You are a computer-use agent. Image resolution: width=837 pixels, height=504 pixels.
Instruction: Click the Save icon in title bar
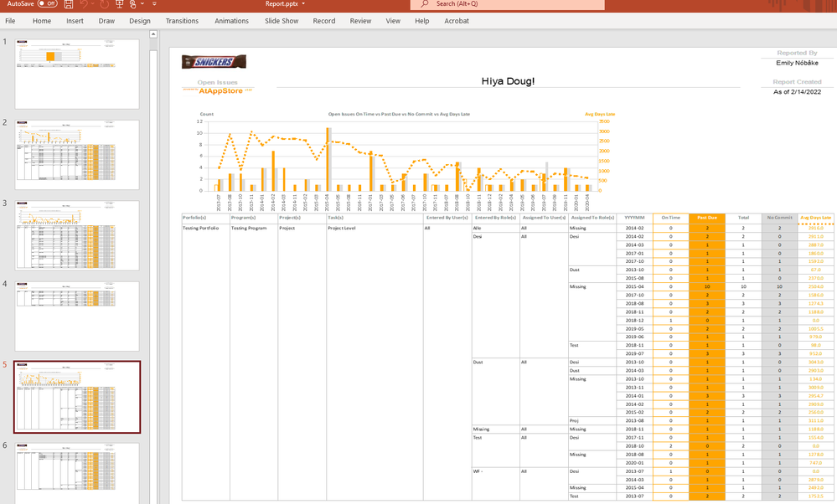click(x=68, y=4)
